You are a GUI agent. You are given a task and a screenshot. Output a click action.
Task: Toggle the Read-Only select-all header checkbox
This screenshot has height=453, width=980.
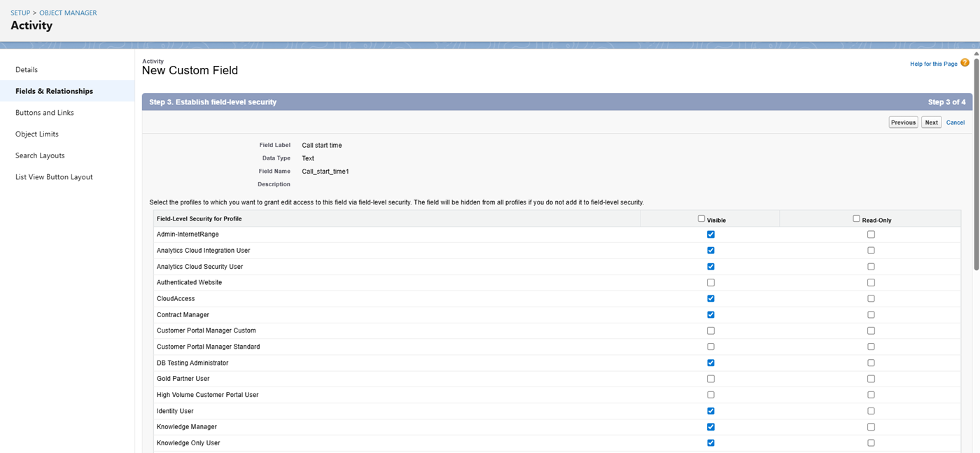(x=856, y=218)
